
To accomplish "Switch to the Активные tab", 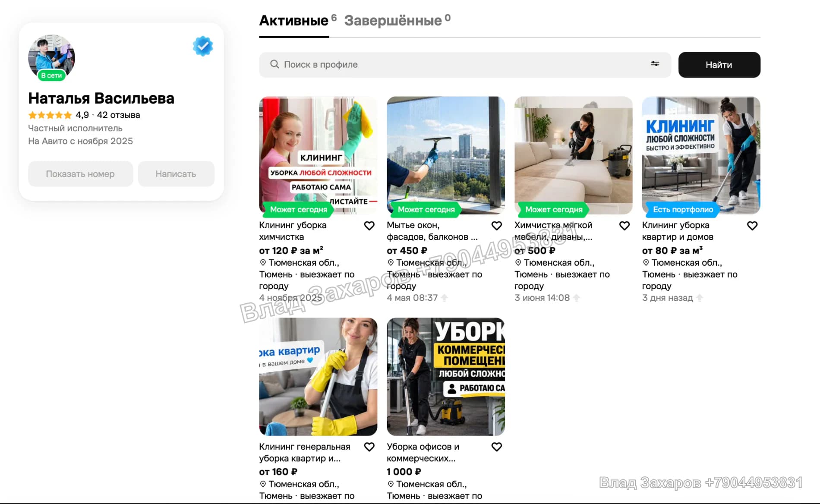I will [x=293, y=20].
